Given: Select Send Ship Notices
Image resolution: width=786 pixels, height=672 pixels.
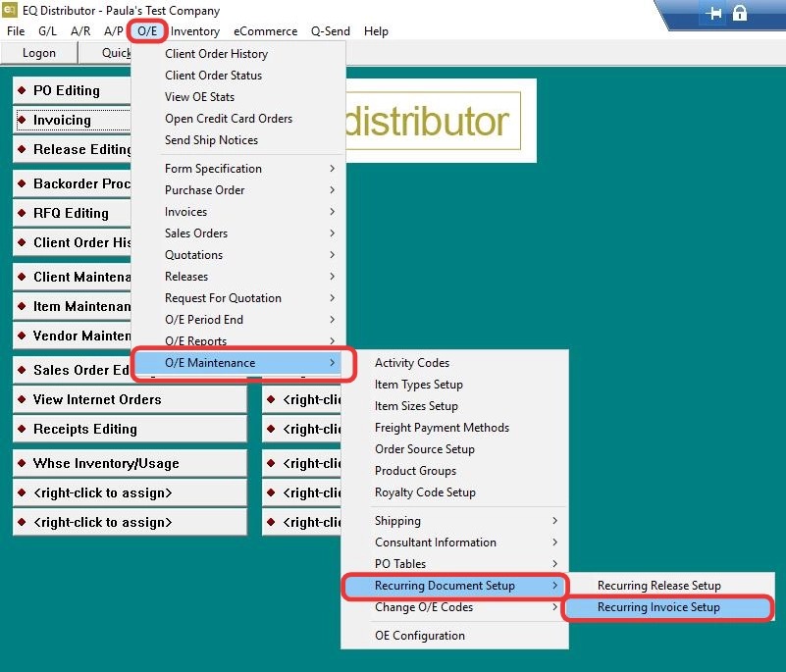Looking at the screenshot, I should pyautogui.click(x=238, y=140).
